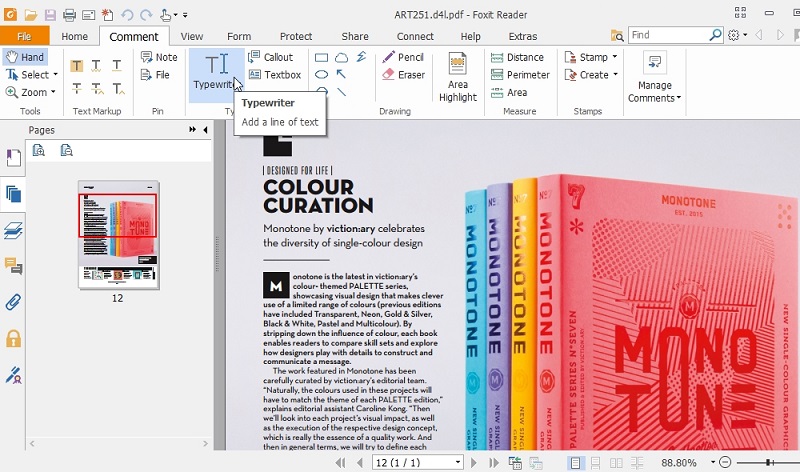Open the Create stamp dropdown
800x472 pixels.
pos(615,74)
